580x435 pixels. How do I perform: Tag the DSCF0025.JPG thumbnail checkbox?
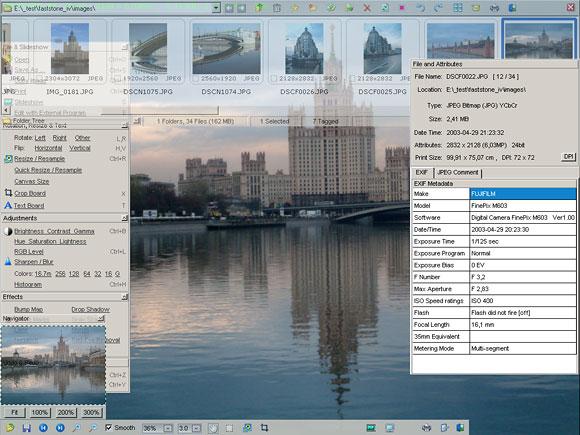(352, 78)
